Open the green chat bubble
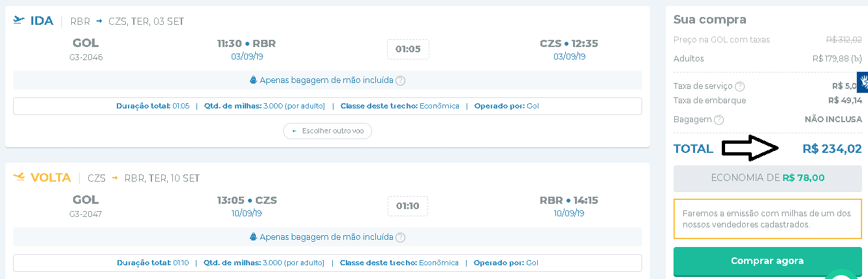 click(842, 273)
